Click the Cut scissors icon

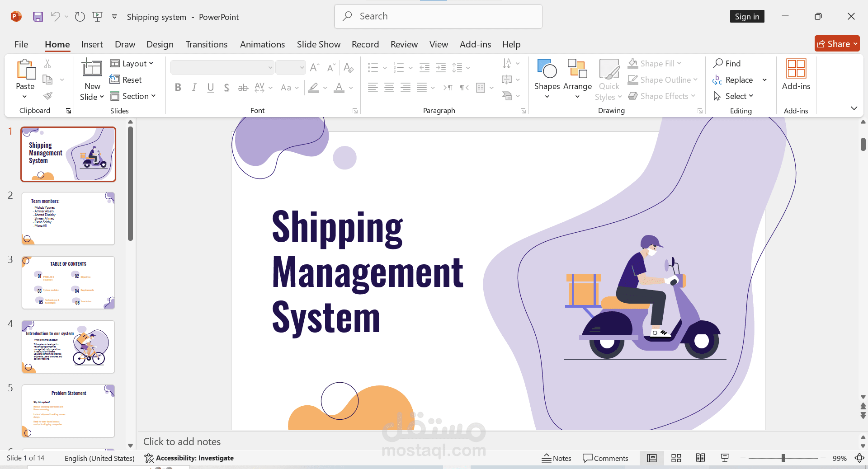47,63
